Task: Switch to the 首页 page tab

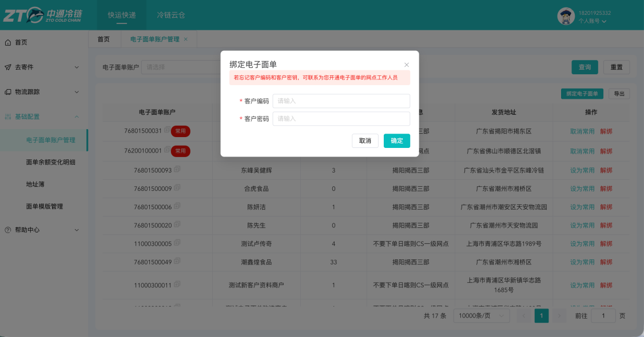Action: coord(104,39)
